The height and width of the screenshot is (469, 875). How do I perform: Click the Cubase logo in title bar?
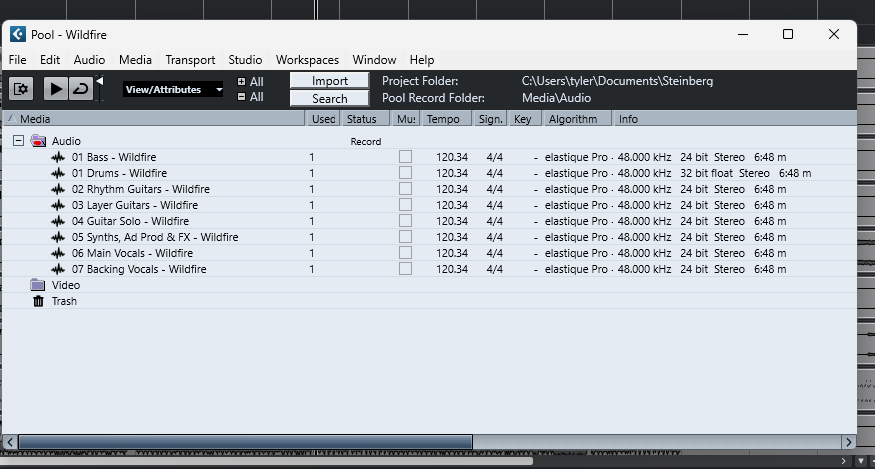[x=18, y=35]
